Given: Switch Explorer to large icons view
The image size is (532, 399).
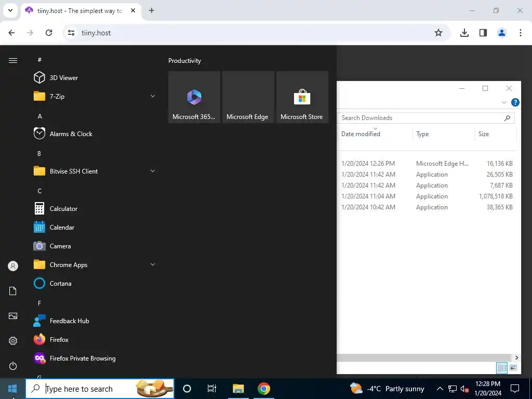Looking at the screenshot, I should click(x=513, y=368).
